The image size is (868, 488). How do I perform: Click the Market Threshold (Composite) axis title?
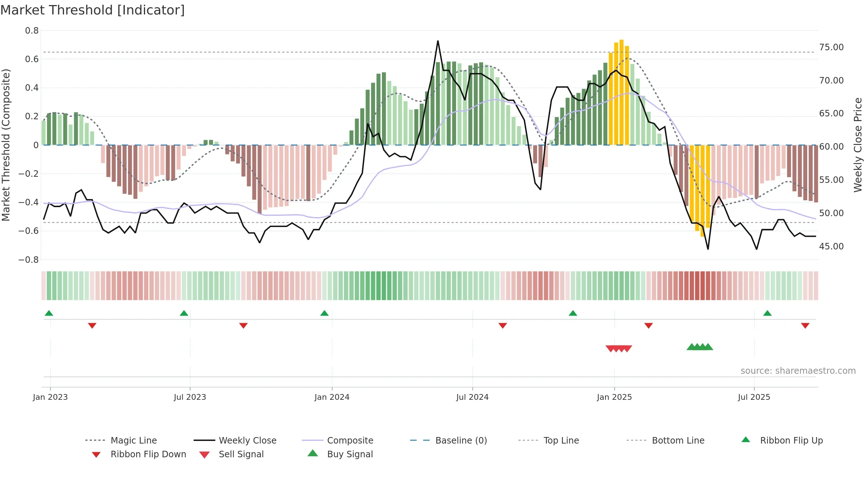[6, 145]
